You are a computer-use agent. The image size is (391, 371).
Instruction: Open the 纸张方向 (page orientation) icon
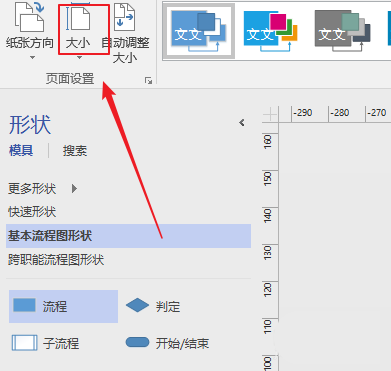point(29,17)
